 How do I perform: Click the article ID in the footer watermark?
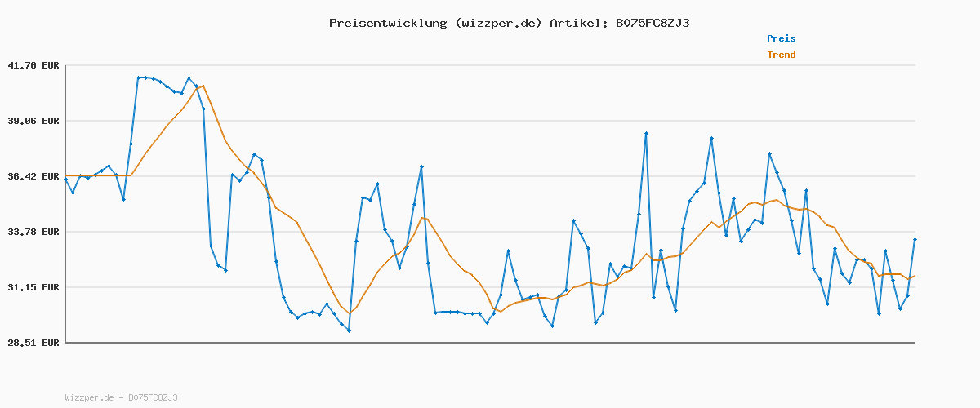coord(153,397)
